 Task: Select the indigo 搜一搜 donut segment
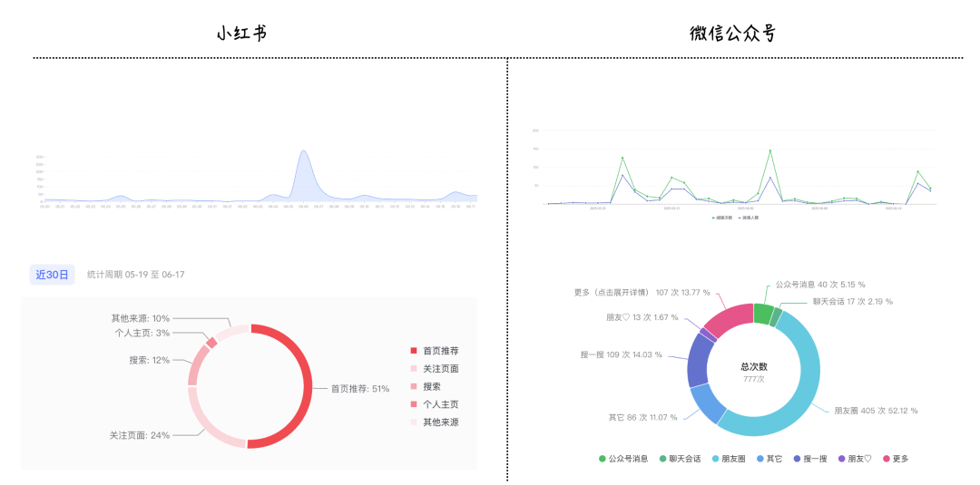point(698,362)
